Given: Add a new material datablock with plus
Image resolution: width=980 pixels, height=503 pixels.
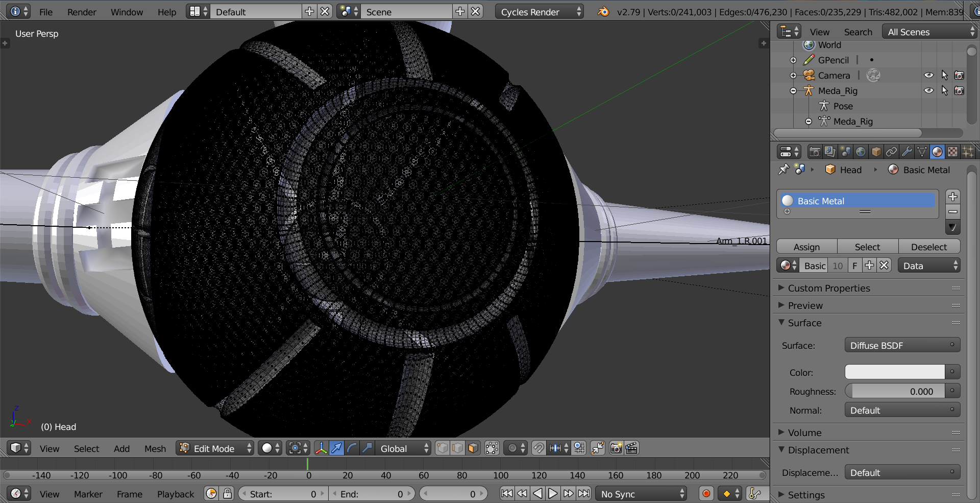Looking at the screenshot, I should 869,266.
